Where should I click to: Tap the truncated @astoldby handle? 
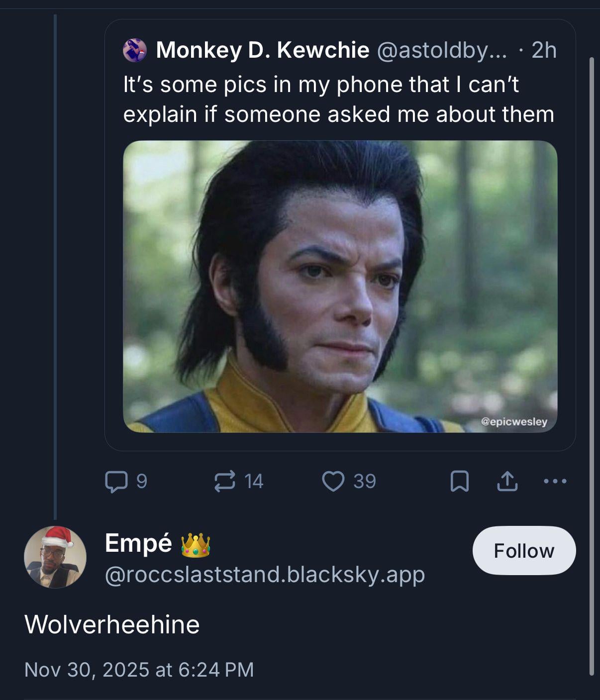(x=441, y=50)
